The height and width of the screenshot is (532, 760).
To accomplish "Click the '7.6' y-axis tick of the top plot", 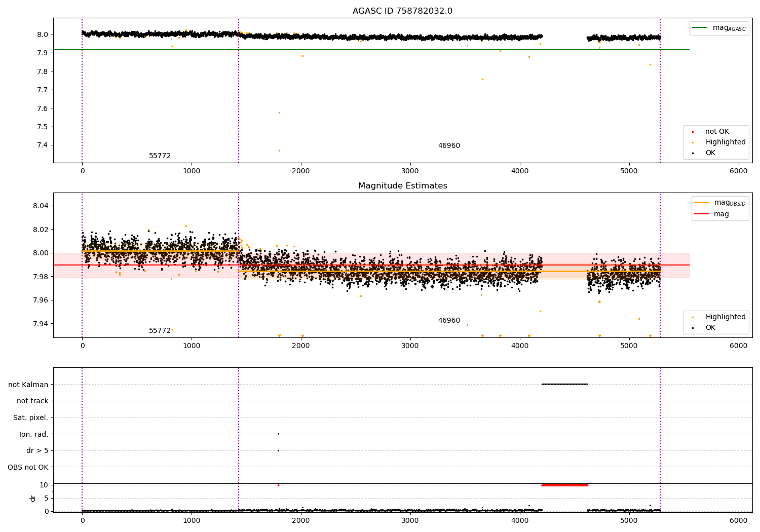I will (43, 108).
